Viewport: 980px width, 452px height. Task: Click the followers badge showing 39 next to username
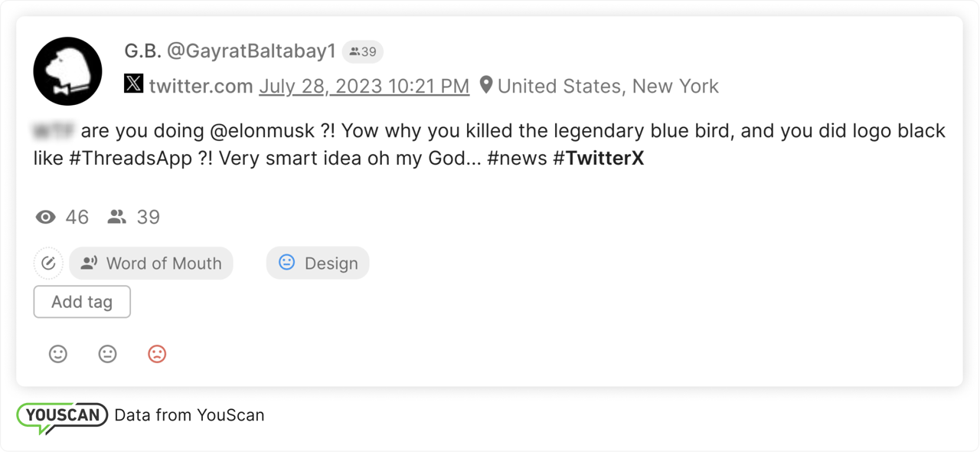tap(363, 51)
